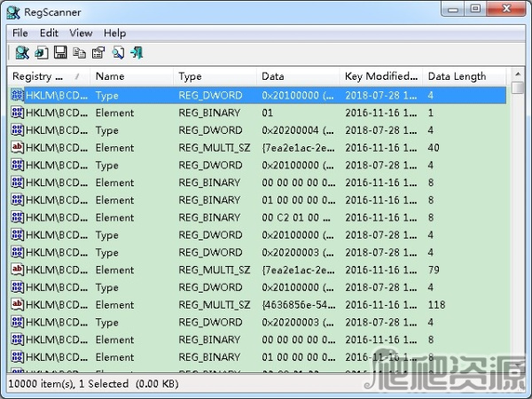Image resolution: width=532 pixels, height=399 pixels.
Task: Sort by the Registry column header
Action: (49, 76)
